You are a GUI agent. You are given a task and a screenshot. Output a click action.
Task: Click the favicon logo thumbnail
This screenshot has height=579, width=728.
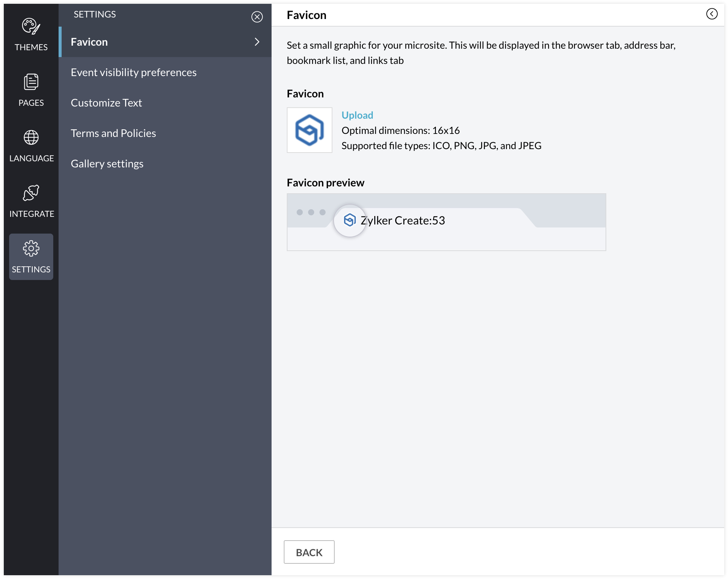pyautogui.click(x=309, y=130)
